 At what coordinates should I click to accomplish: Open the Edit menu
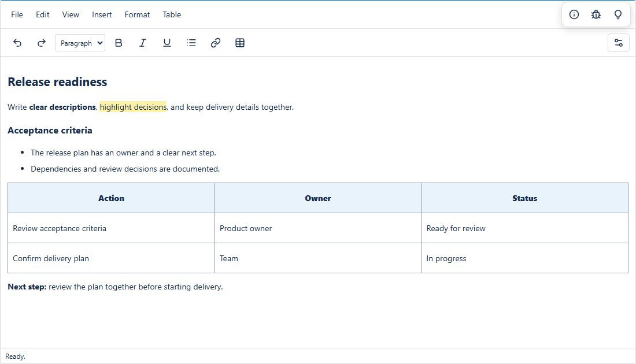click(x=43, y=14)
